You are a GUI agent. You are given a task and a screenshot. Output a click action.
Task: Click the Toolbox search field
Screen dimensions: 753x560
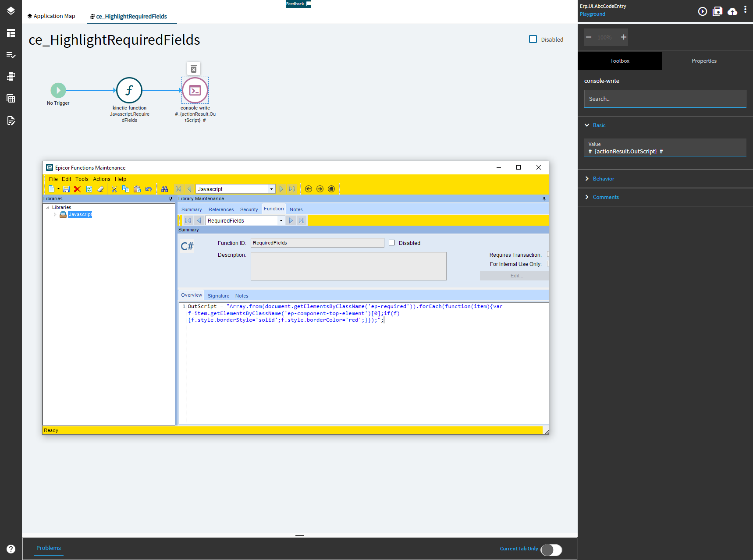(x=665, y=99)
